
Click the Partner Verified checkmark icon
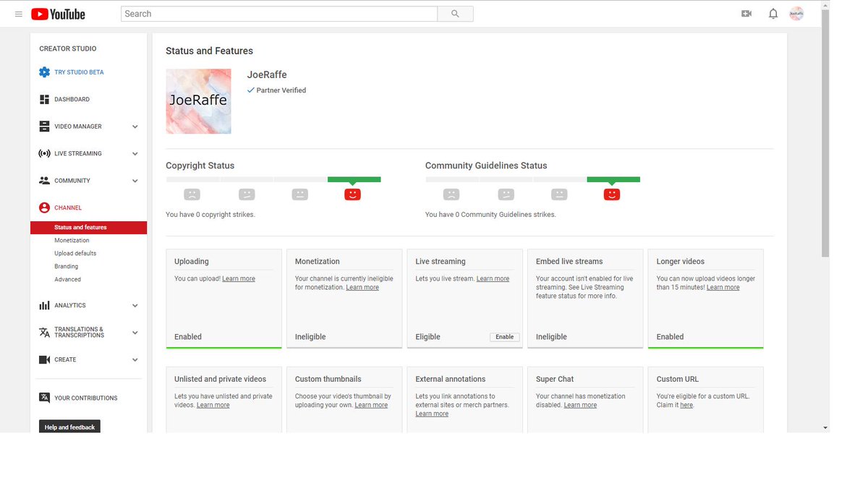[251, 90]
